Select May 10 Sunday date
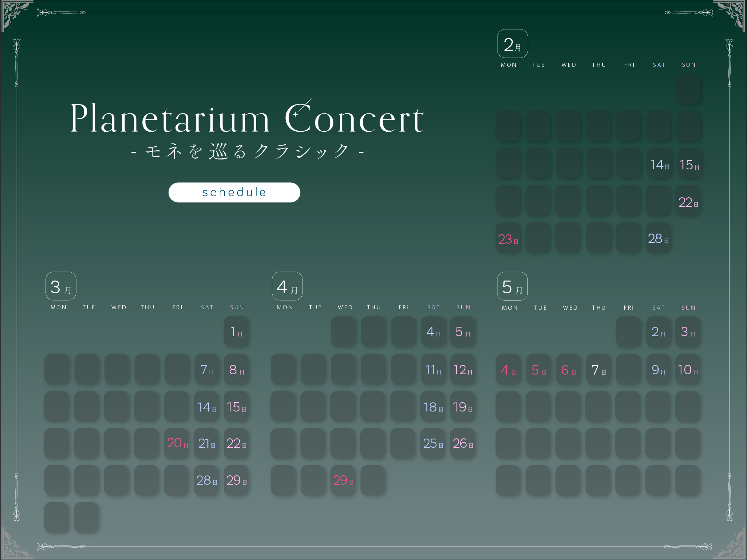 [688, 370]
